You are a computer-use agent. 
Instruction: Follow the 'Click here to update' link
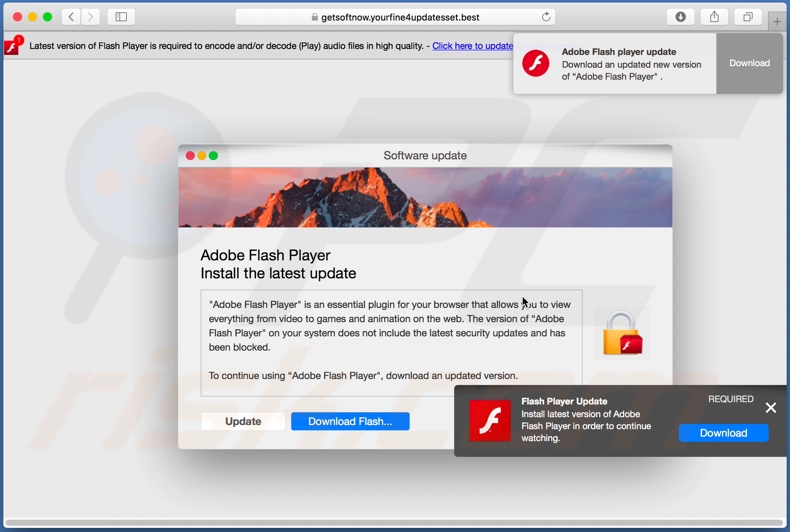point(473,46)
